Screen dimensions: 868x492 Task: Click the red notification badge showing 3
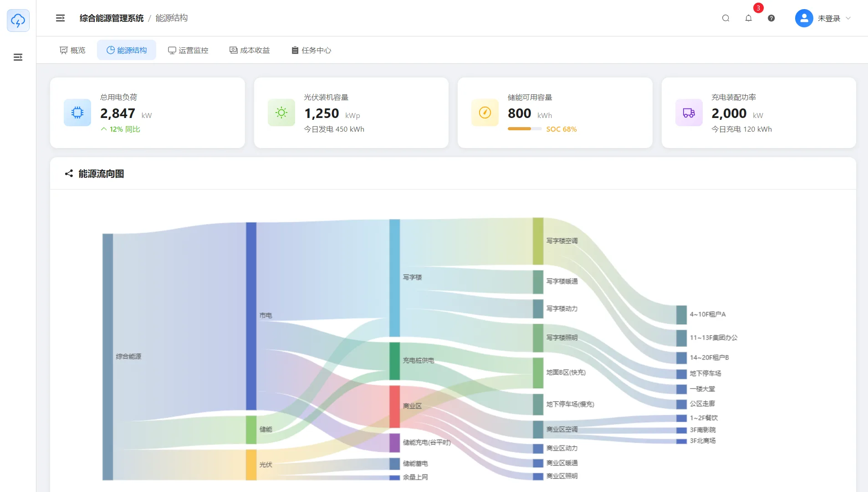(x=758, y=8)
